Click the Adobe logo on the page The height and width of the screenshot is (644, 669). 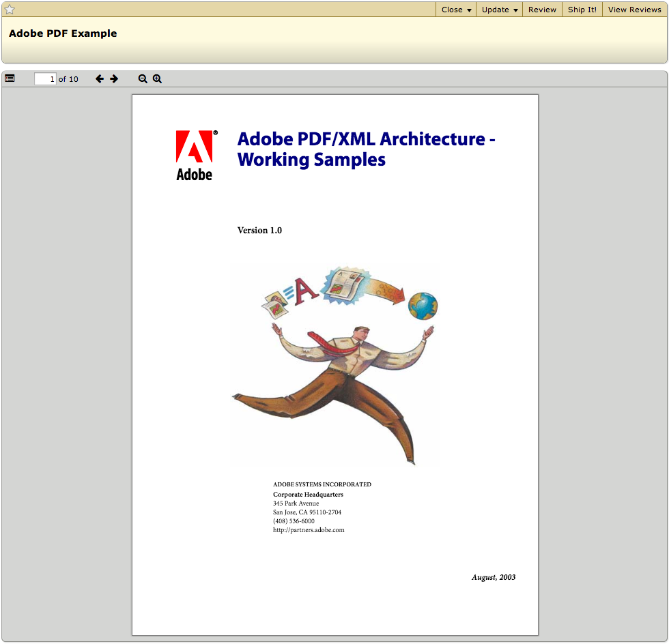click(197, 156)
